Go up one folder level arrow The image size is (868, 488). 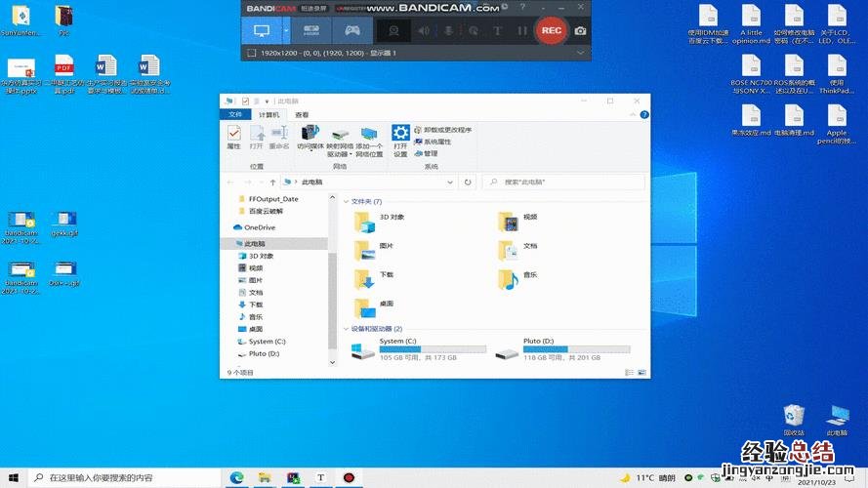pos(273,183)
